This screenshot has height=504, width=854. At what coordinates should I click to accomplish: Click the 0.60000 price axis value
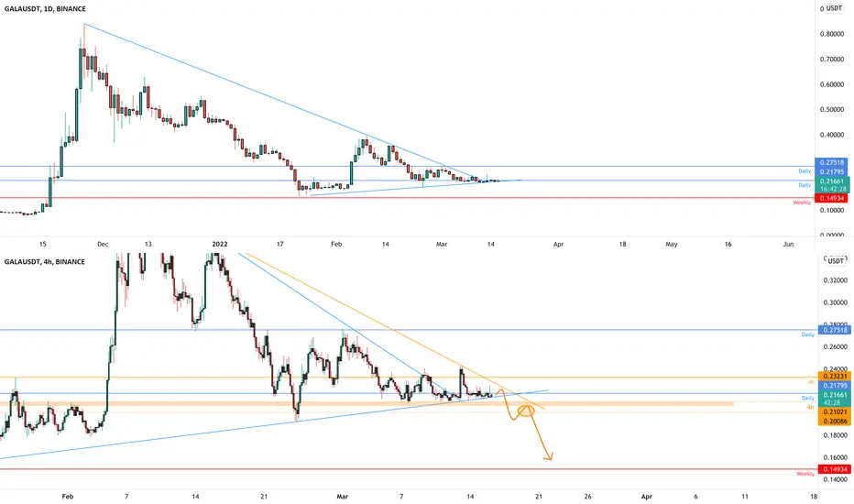[832, 84]
